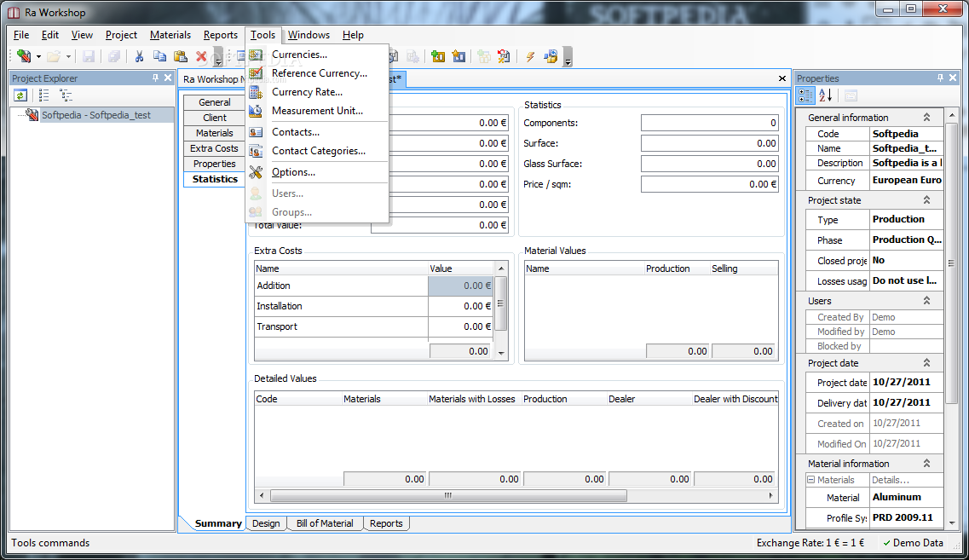The height and width of the screenshot is (560, 969).
Task: Select the Installation extra cost row
Action: [373, 307]
